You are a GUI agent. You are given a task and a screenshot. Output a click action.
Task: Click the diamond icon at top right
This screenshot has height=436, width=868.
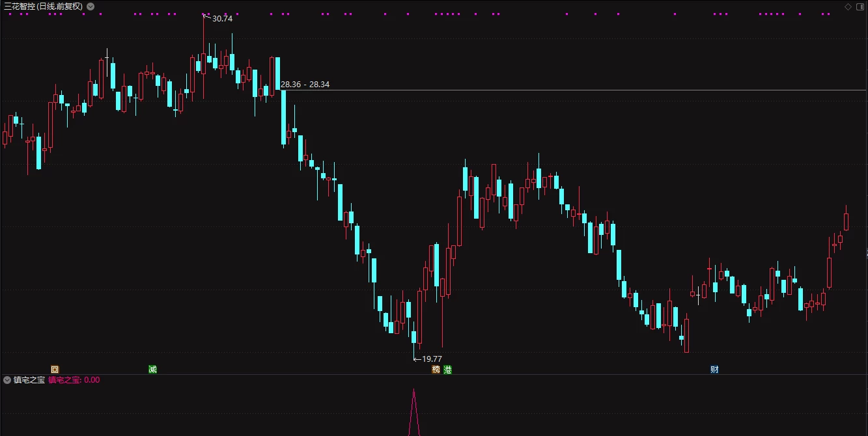(848, 7)
